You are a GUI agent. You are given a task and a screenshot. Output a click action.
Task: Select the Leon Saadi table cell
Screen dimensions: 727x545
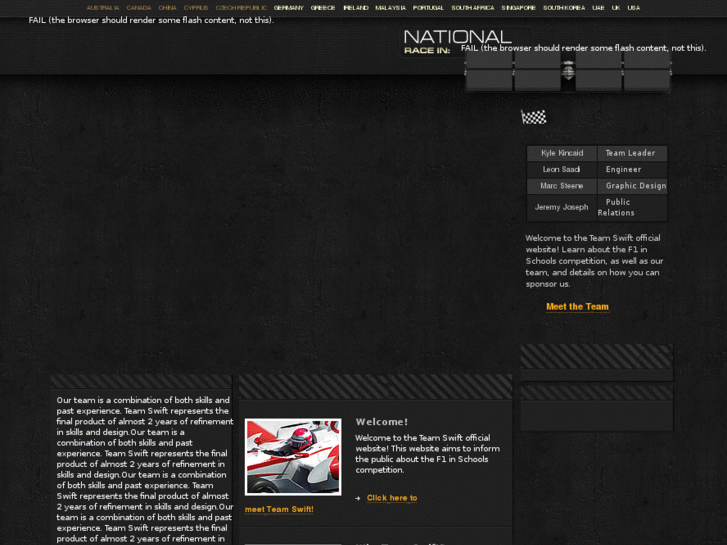[x=562, y=169]
